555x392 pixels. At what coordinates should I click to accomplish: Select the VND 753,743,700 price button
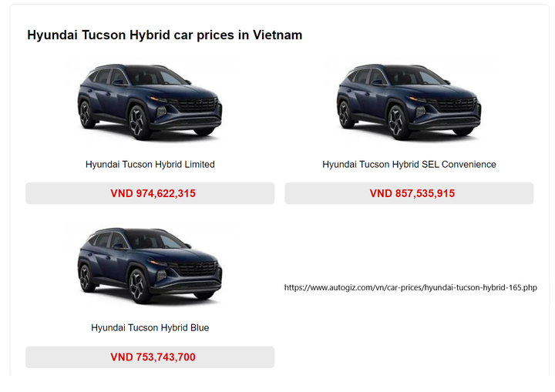point(150,357)
